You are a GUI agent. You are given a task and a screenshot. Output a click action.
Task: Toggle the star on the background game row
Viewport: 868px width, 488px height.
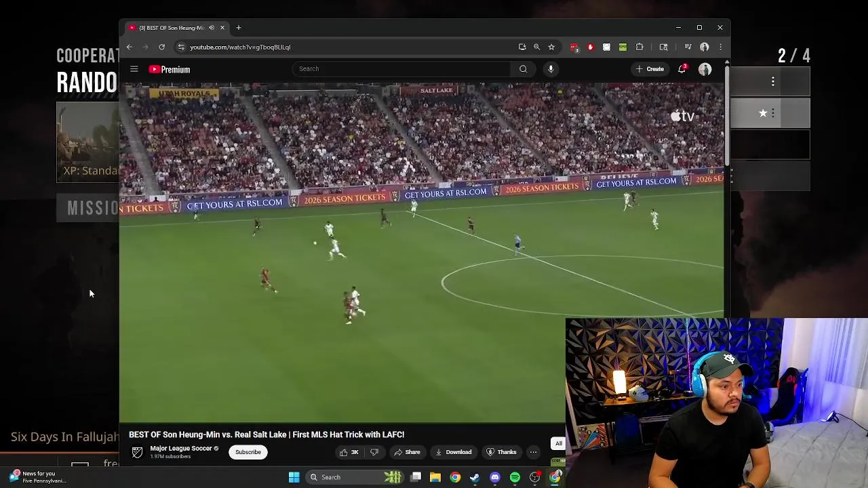tap(763, 113)
